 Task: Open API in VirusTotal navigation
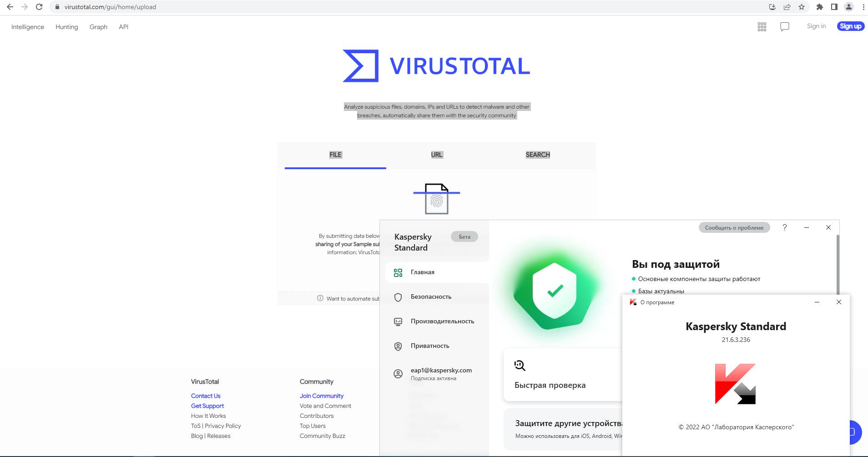124,27
